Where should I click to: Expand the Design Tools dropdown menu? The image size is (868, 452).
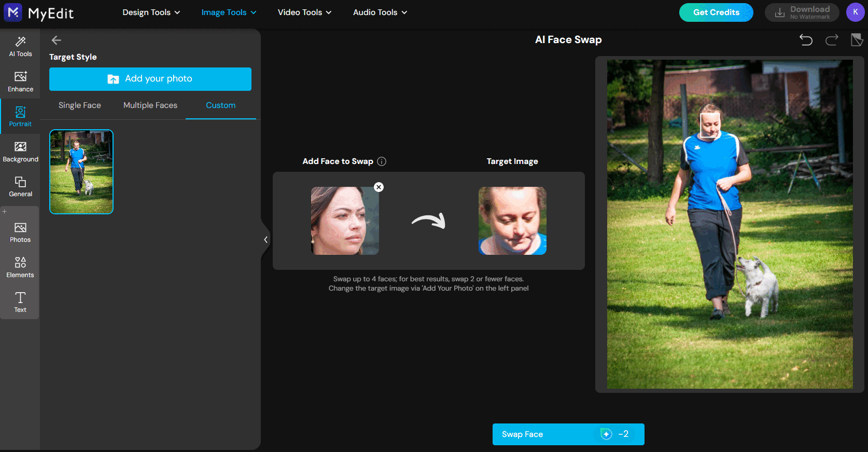click(x=151, y=12)
